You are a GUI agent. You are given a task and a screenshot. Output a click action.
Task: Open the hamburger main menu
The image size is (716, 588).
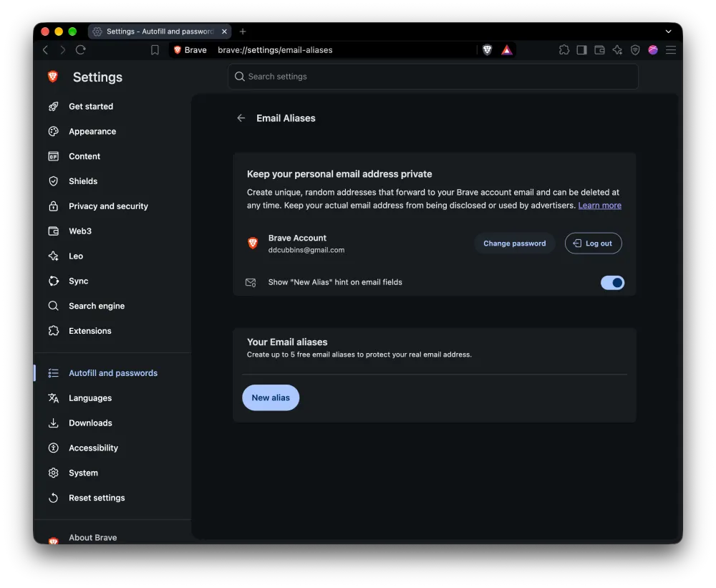(671, 50)
